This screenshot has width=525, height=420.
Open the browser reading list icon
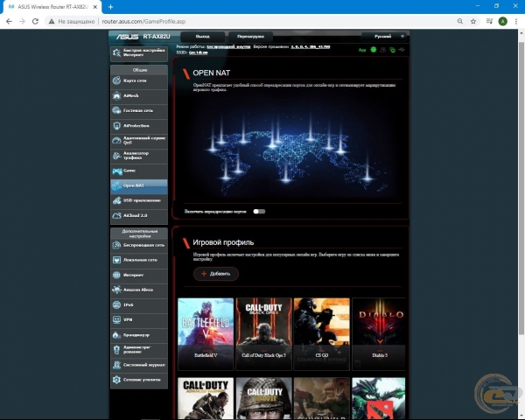tap(489, 21)
